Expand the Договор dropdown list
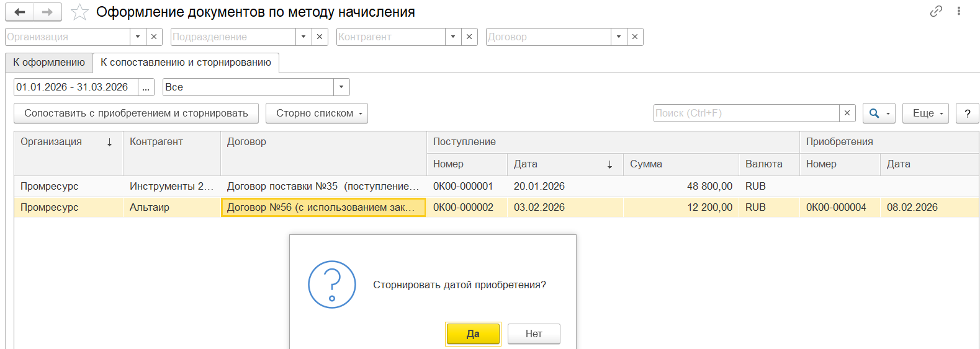The image size is (980, 349). [x=619, y=37]
